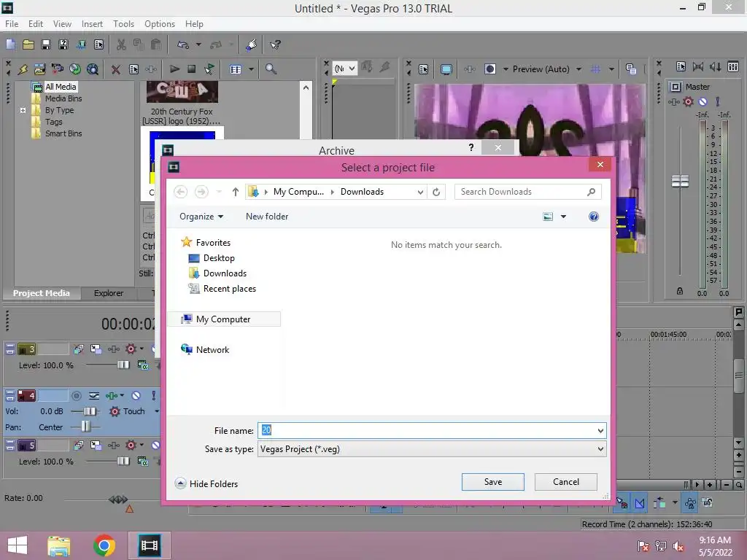Click the Dim Output speaker icon in Master Bus
The width and height of the screenshot is (747, 560).
click(716, 66)
